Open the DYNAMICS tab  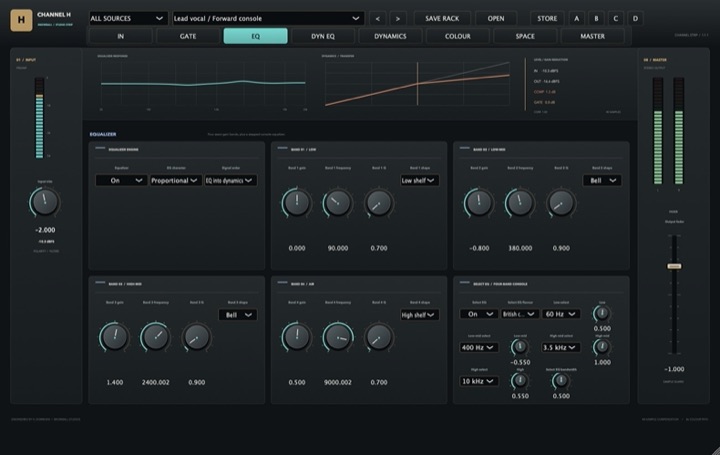[390, 36]
